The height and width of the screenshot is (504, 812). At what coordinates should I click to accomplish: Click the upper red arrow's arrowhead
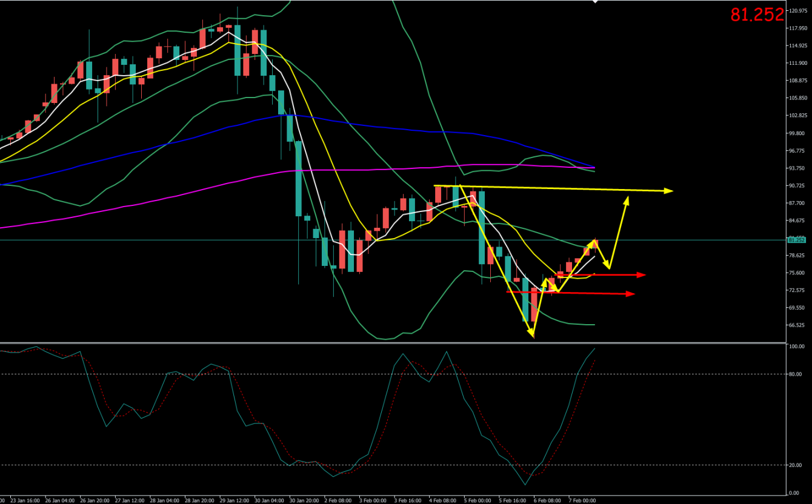pos(642,275)
